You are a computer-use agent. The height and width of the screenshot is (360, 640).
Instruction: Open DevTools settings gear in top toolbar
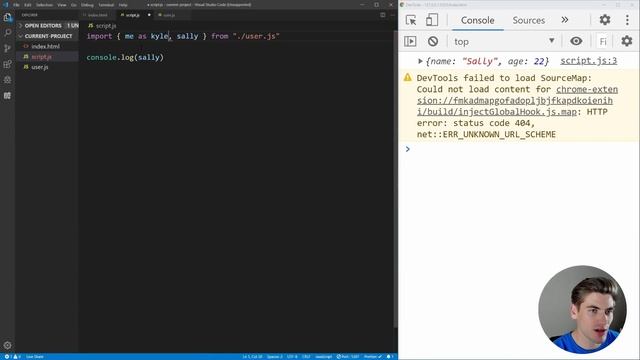(605, 20)
